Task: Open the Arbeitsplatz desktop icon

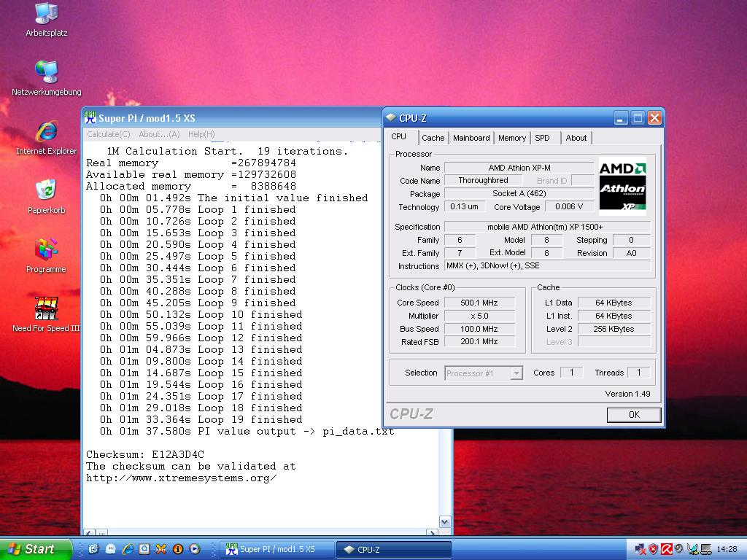Action: 47,13
